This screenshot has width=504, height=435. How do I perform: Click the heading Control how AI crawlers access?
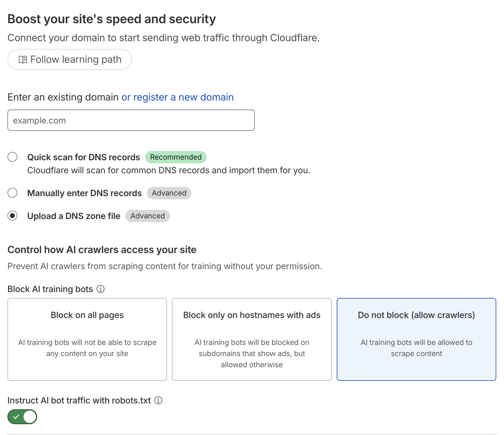[102, 250]
